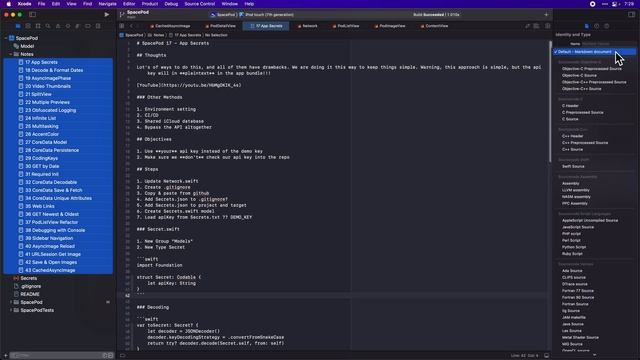Select the File inspector icon
640x360 pixels.
click(587, 26)
